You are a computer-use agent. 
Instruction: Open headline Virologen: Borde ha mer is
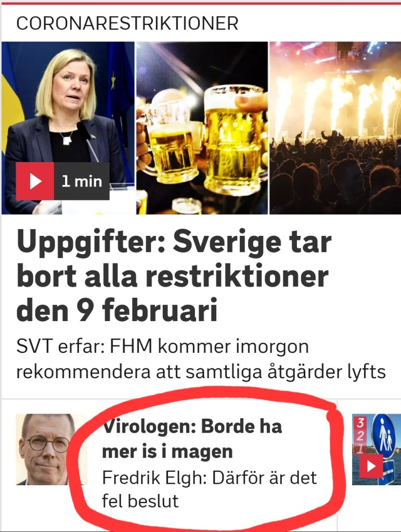(192, 438)
